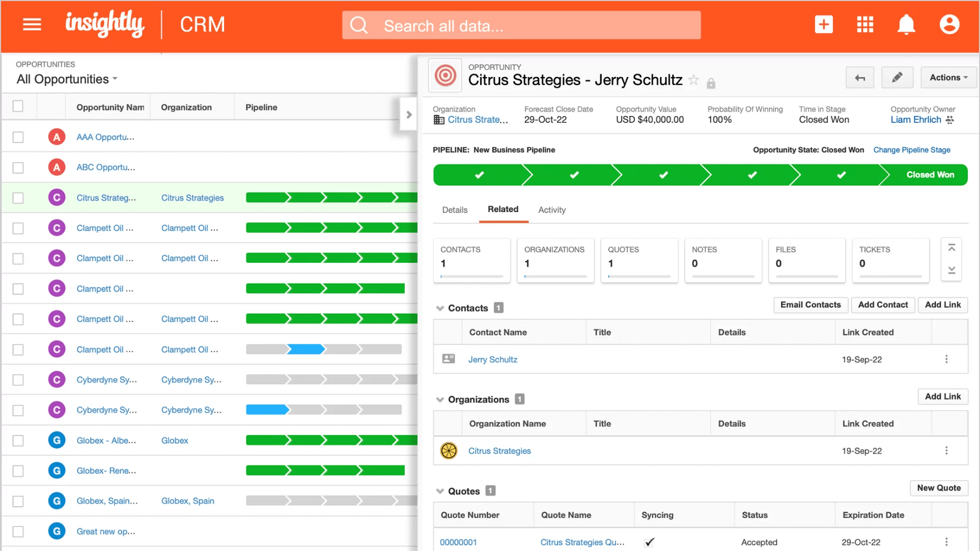The image size is (980, 551).
Task: Click the Add Contact button
Action: point(883,305)
